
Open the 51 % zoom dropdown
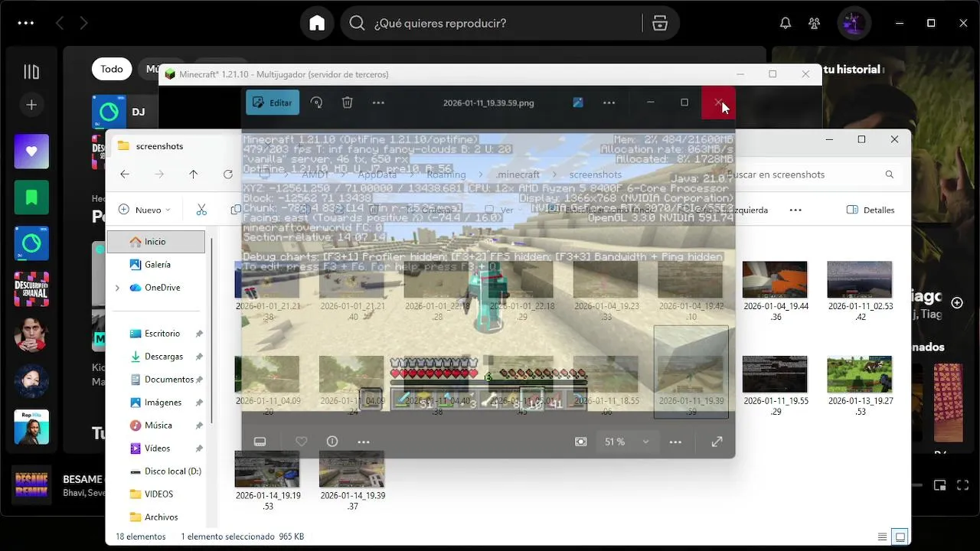[x=626, y=442]
